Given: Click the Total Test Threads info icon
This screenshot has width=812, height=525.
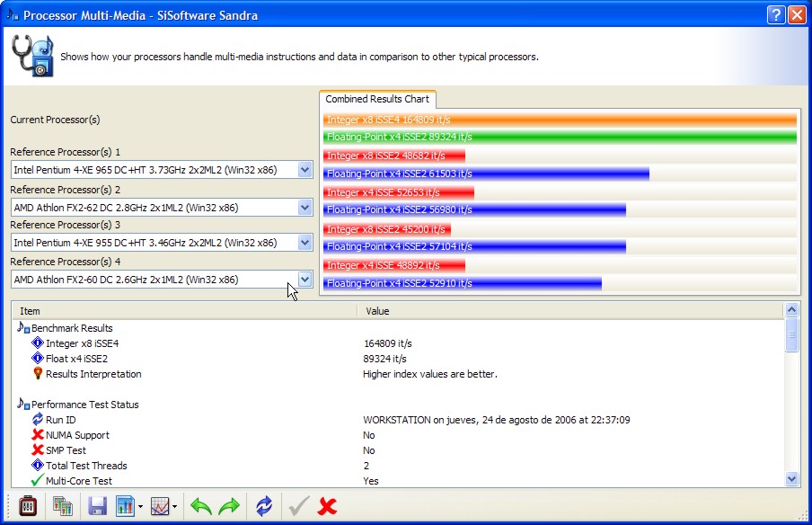Looking at the screenshot, I should tap(38, 465).
